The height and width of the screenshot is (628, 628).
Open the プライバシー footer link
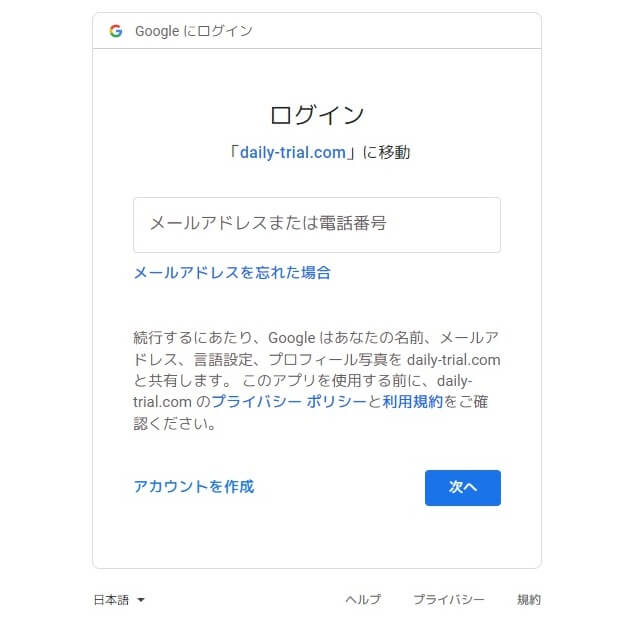[449, 600]
